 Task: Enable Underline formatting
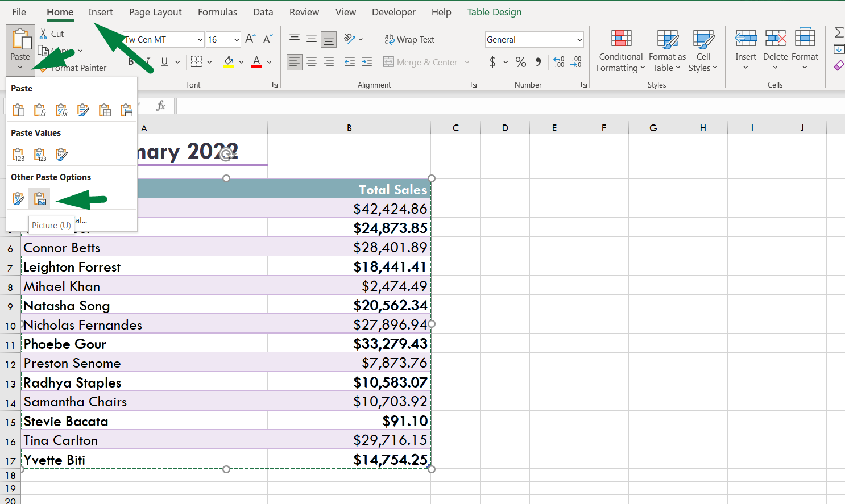pos(164,62)
